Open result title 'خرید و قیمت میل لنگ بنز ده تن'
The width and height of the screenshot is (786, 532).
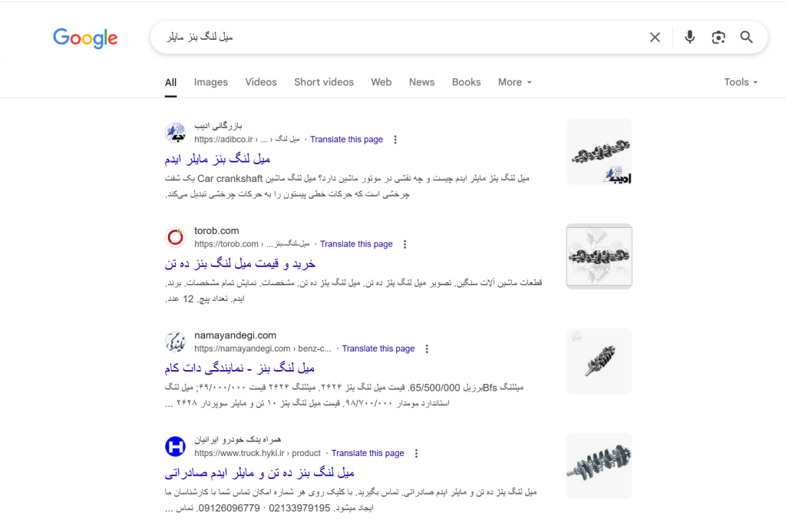tap(240, 263)
